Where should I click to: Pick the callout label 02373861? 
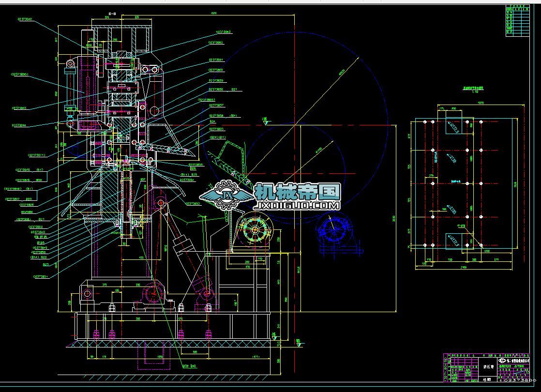(216, 60)
